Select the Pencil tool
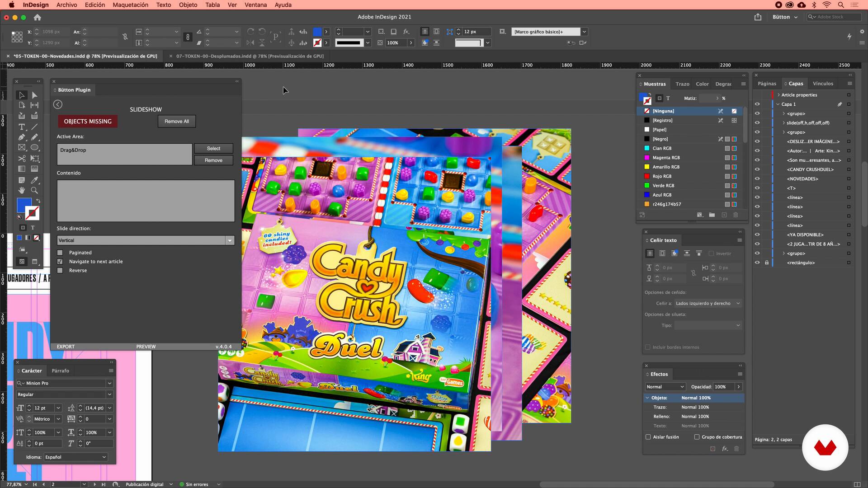The height and width of the screenshot is (488, 868). [34, 137]
